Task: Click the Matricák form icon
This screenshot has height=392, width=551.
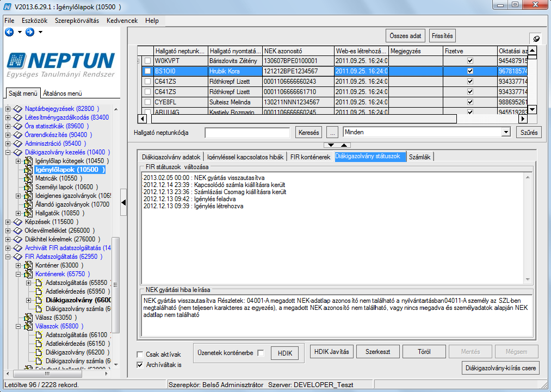Action: click(28, 178)
